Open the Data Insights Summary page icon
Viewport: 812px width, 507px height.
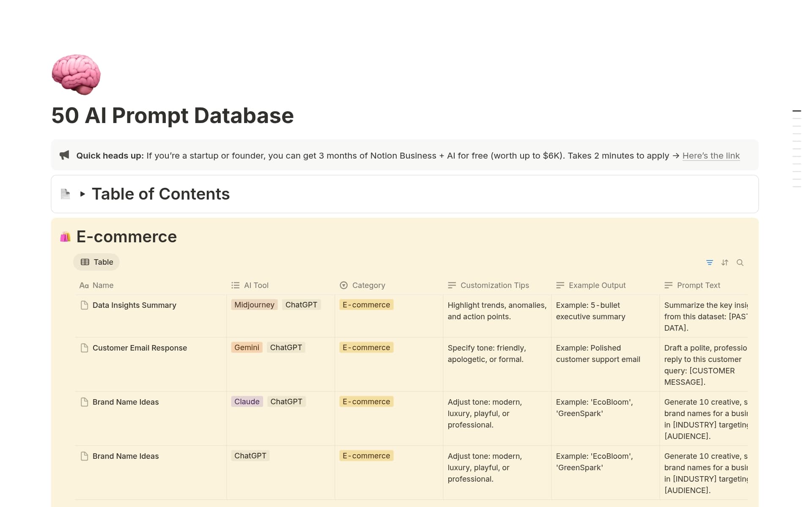[85, 305]
